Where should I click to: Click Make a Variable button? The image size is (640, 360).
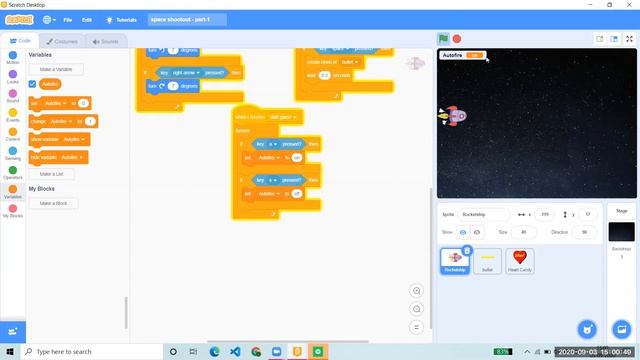(x=56, y=69)
